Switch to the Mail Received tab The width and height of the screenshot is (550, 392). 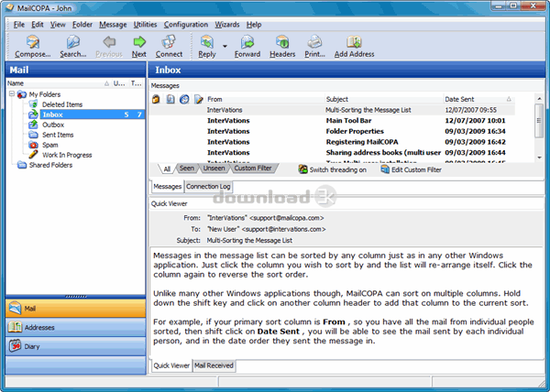click(214, 365)
